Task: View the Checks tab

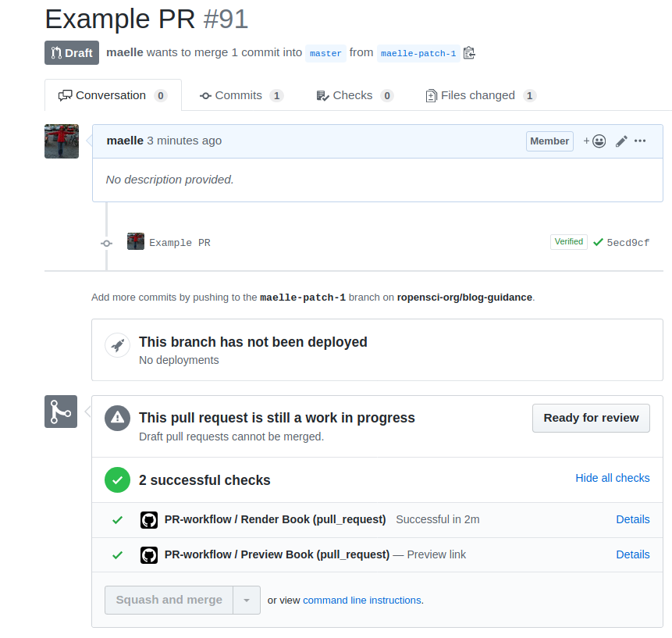Action: 354,94
